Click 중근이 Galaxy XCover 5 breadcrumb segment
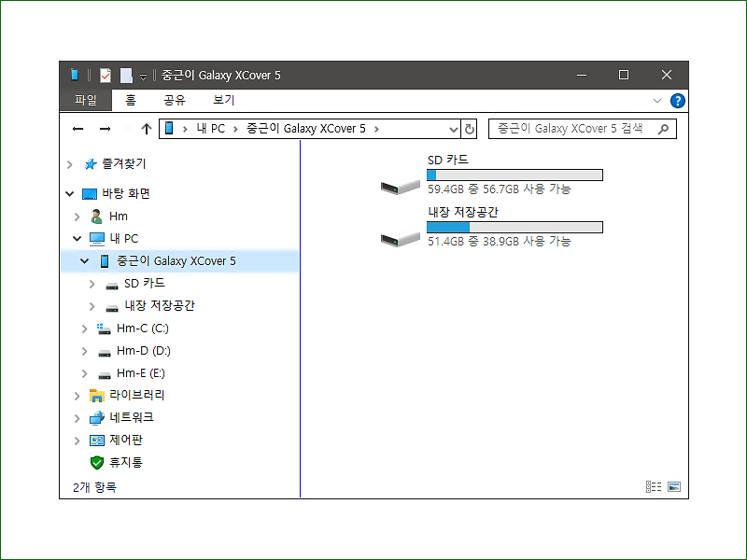Viewport: 747px width, 560px height. coord(306,129)
